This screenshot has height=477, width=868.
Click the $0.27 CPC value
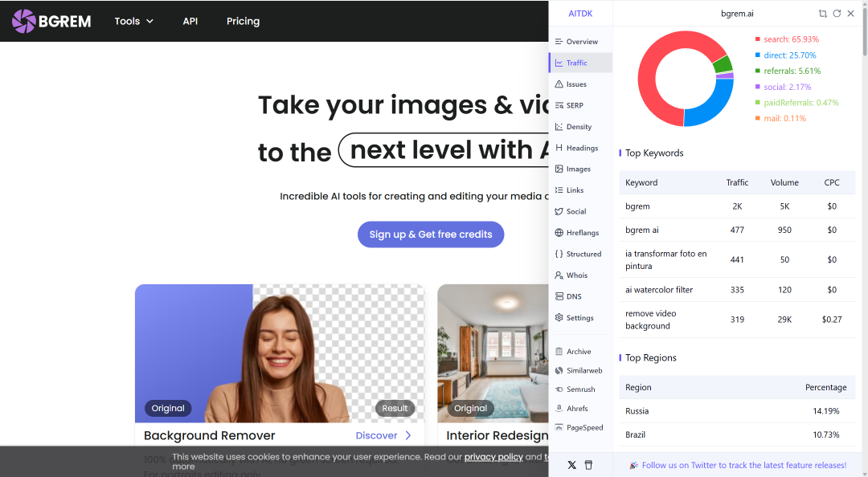point(832,320)
